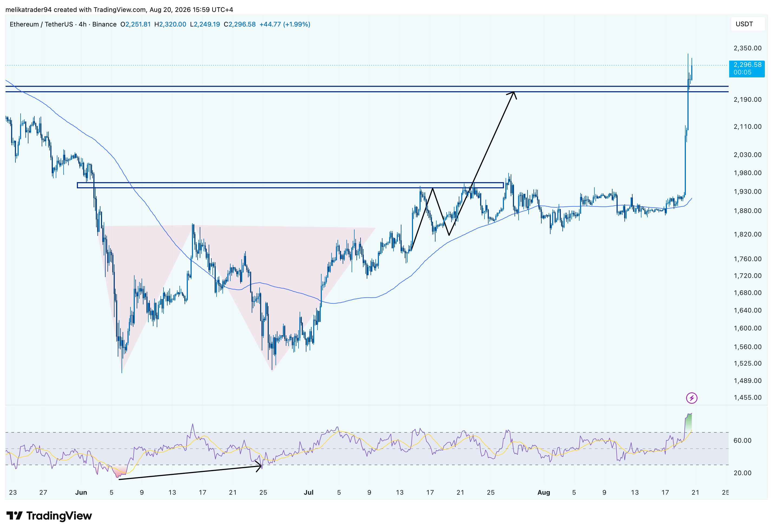Image resolution: width=773 pixels, height=532 pixels.
Task: Click the 1,560.00 price axis label
Action: pyautogui.click(x=747, y=347)
